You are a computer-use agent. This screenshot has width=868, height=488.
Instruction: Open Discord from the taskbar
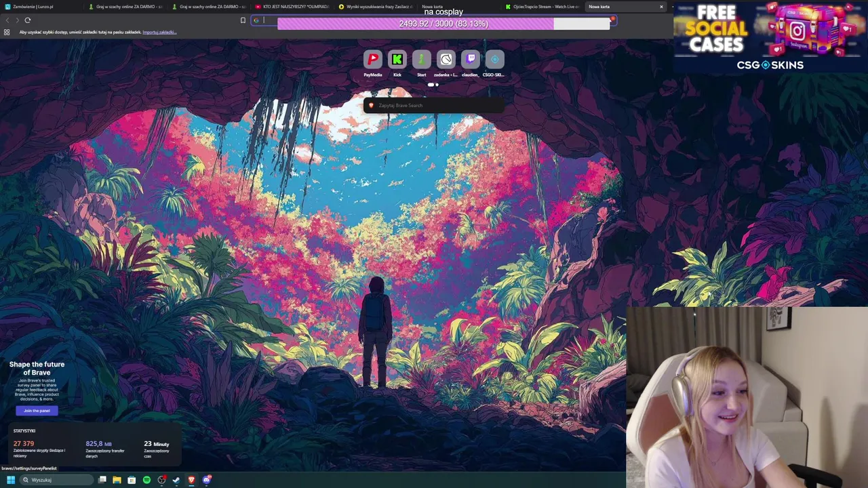(207, 480)
